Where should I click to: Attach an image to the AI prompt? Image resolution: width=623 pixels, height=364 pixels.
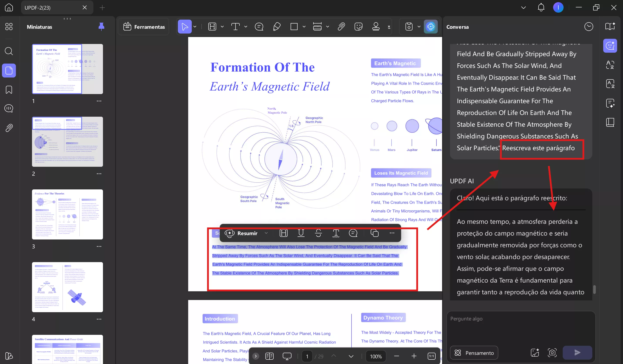coord(535,353)
